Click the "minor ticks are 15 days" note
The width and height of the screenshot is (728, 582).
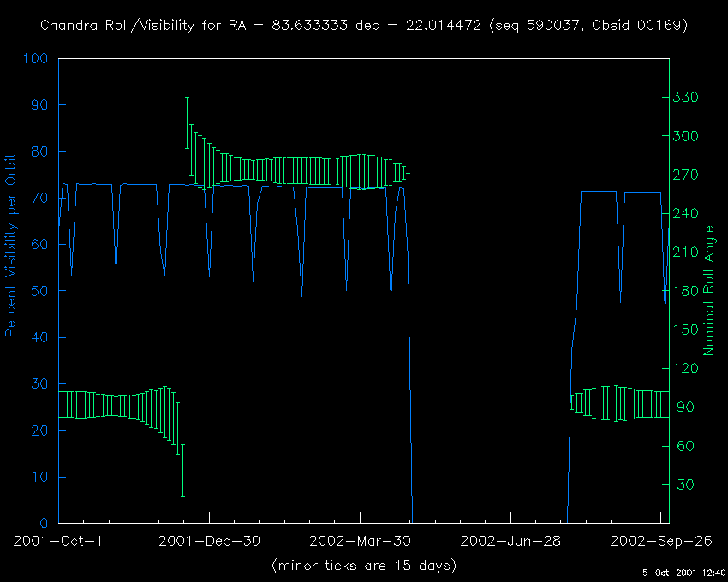pyautogui.click(x=364, y=566)
